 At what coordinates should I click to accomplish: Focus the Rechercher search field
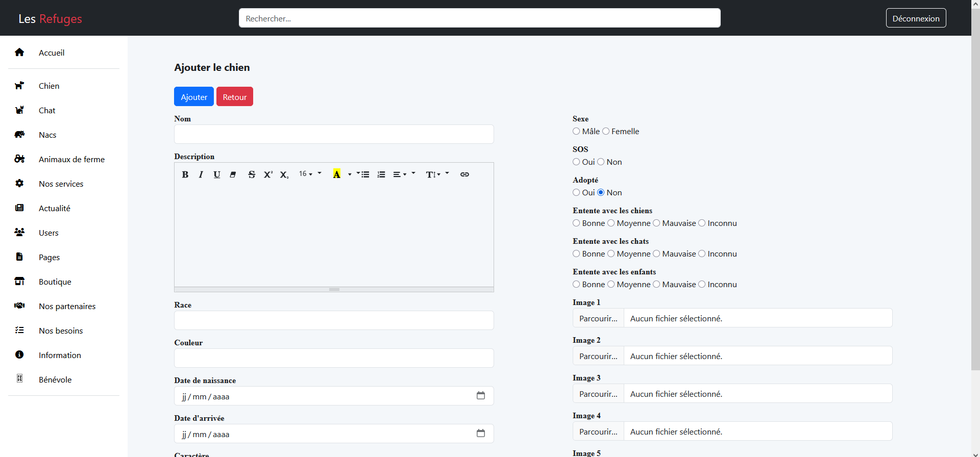pos(479,18)
